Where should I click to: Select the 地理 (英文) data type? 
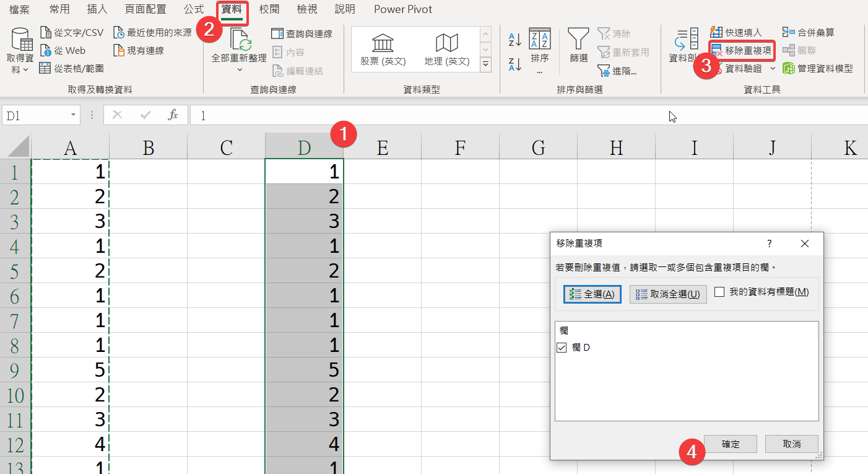(446, 50)
